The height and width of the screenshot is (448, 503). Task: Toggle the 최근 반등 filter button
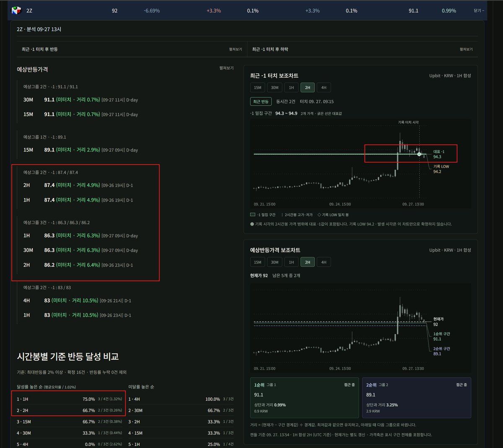pos(261,101)
